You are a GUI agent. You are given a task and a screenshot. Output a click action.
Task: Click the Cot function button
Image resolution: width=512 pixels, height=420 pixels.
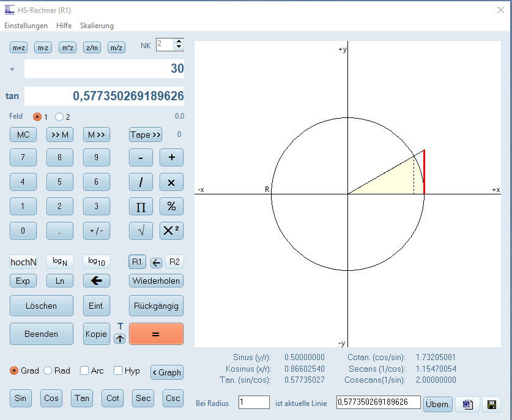tap(113, 398)
